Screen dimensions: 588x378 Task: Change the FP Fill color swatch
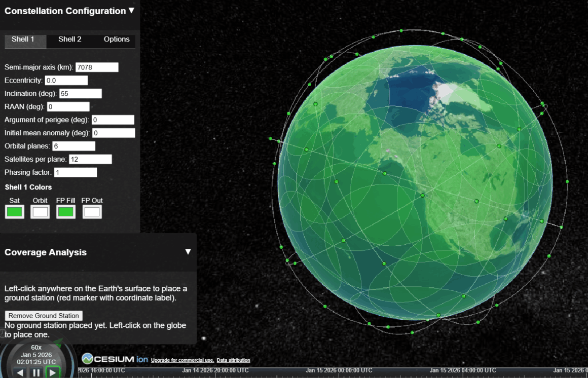click(65, 211)
